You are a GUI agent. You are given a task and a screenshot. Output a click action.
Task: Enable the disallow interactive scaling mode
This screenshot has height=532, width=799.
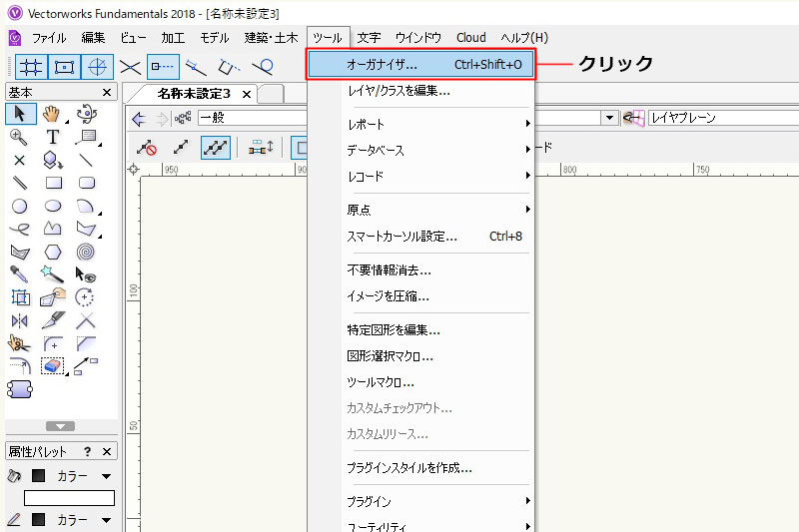click(x=147, y=148)
